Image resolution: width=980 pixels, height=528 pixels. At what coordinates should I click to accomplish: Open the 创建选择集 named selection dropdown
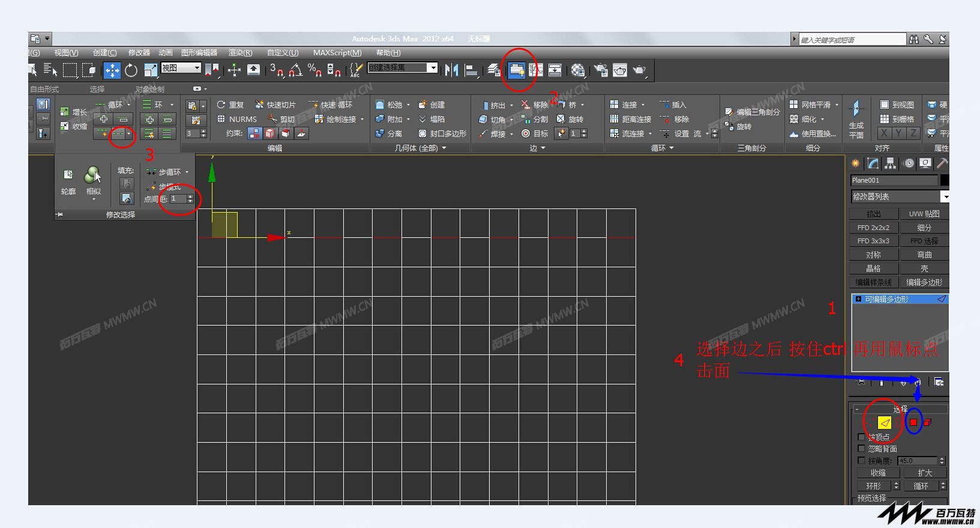tap(403, 68)
